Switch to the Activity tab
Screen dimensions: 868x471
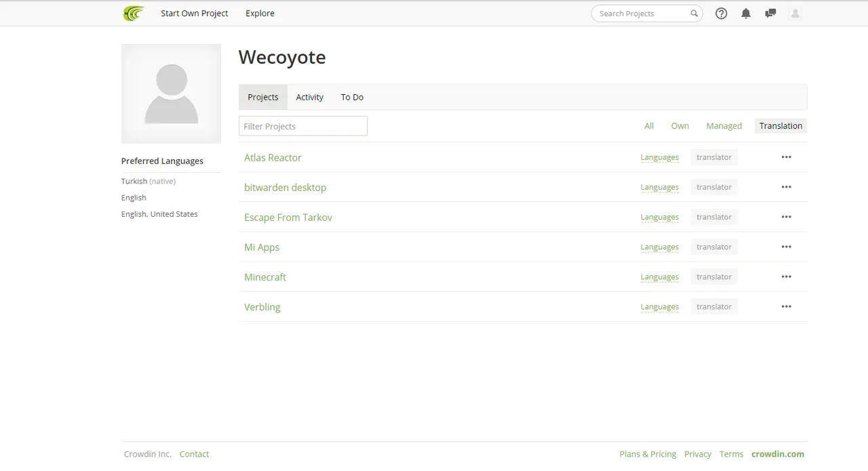[310, 97]
